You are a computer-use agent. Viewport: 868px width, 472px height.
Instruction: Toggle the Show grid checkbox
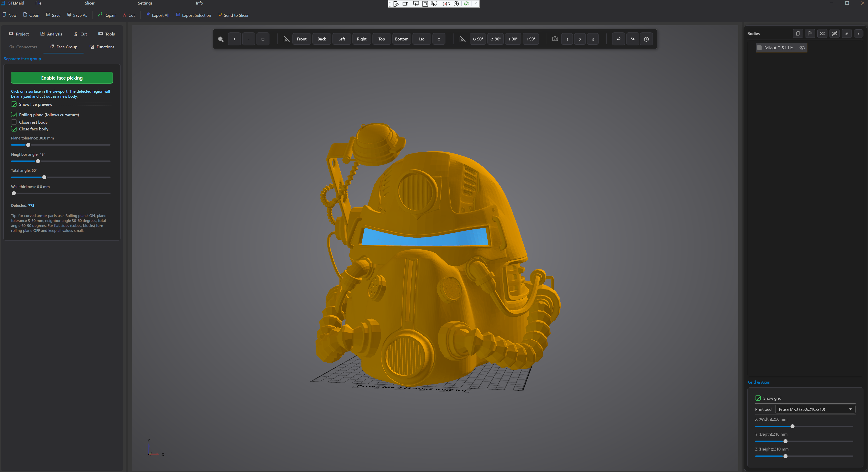(758, 398)
